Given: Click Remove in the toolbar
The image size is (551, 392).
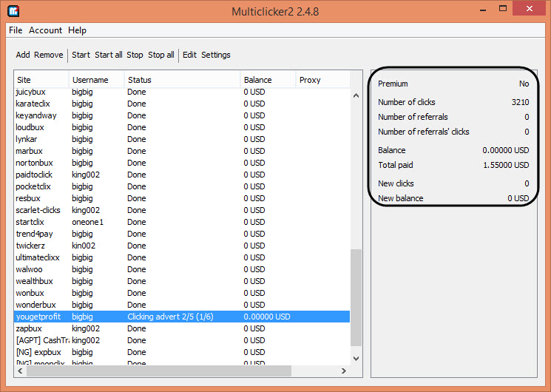Looking at the screenshot, I should (49, 55).
